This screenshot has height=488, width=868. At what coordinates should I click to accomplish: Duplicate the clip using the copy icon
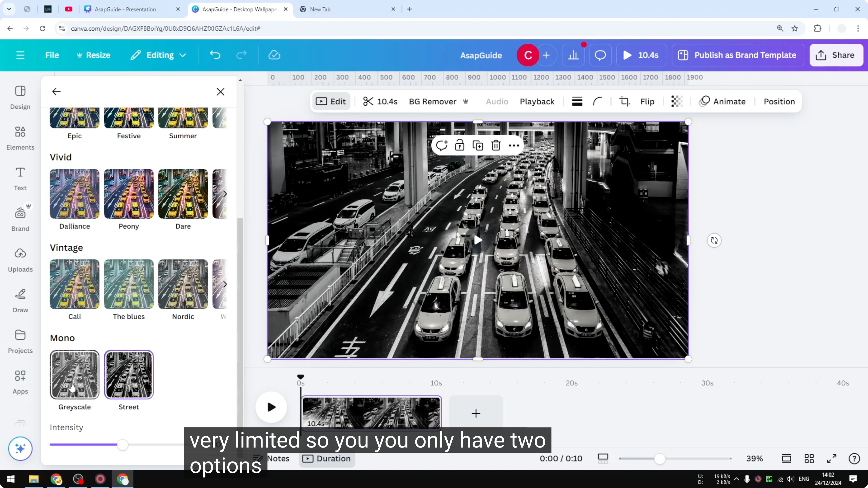pyautogui.click(x=478, y=145)
